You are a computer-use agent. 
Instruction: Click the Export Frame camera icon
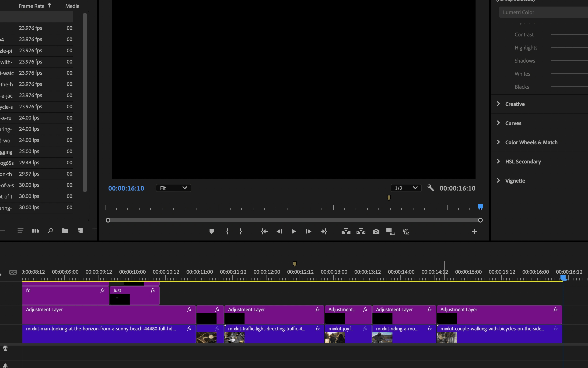[x=376, y=231]
